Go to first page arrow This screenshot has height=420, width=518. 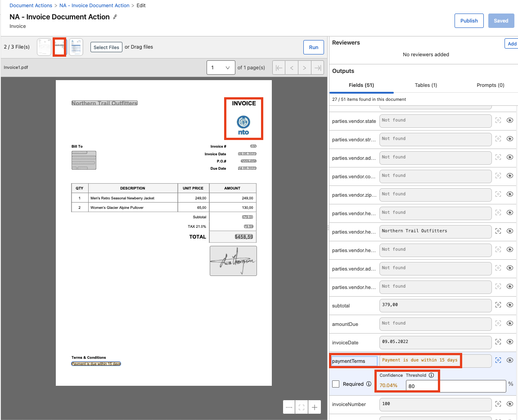[279, 68]
